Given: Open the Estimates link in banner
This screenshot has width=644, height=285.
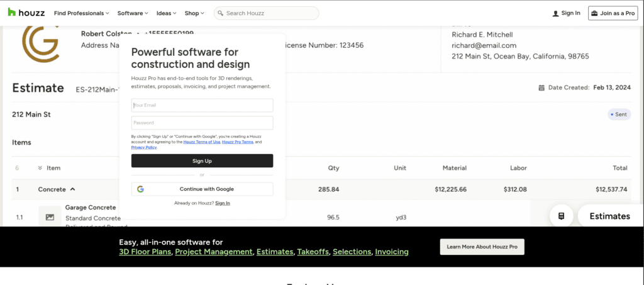Looking at the screenshot, I should [275, 252].
